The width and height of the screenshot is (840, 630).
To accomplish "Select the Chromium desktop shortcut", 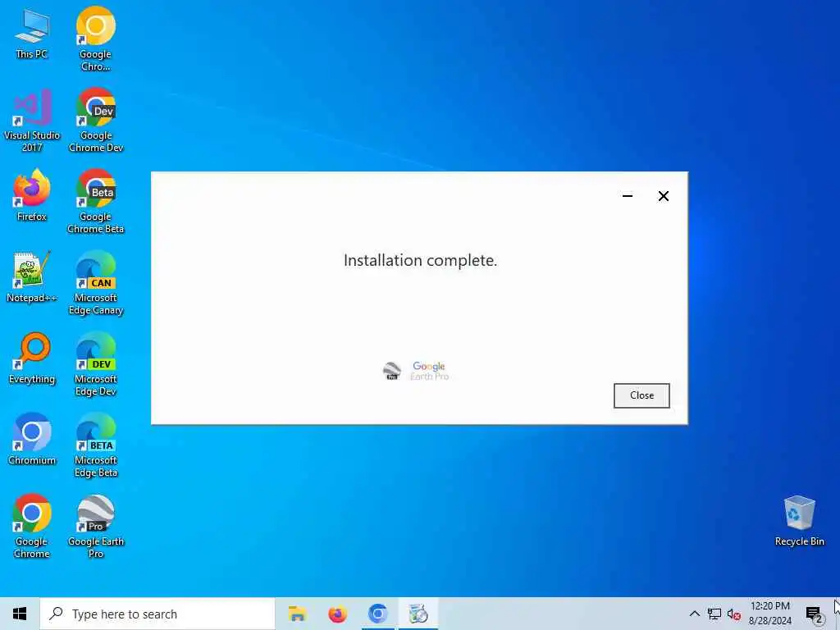I will pyautogui.click(x=32, y=440).
